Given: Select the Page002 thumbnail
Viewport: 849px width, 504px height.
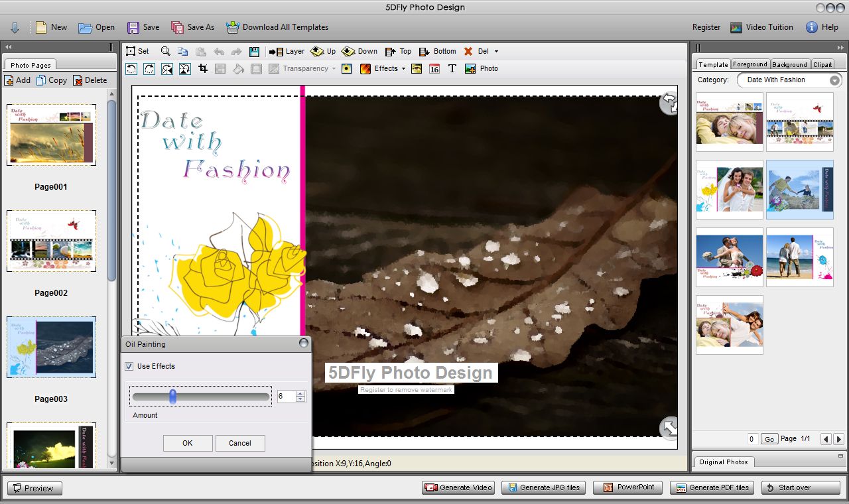Looking at the screenshot, I should point(51,241).
